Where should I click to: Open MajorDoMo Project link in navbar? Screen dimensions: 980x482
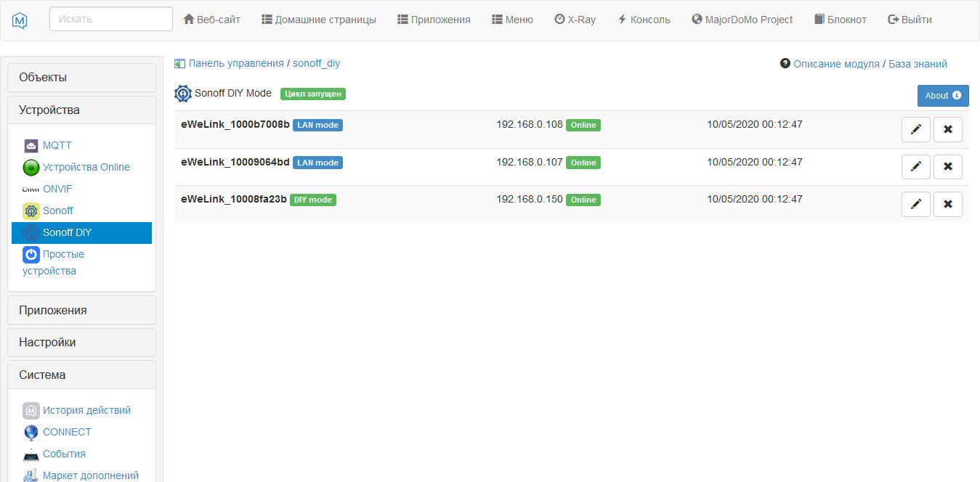coord(742,20)
